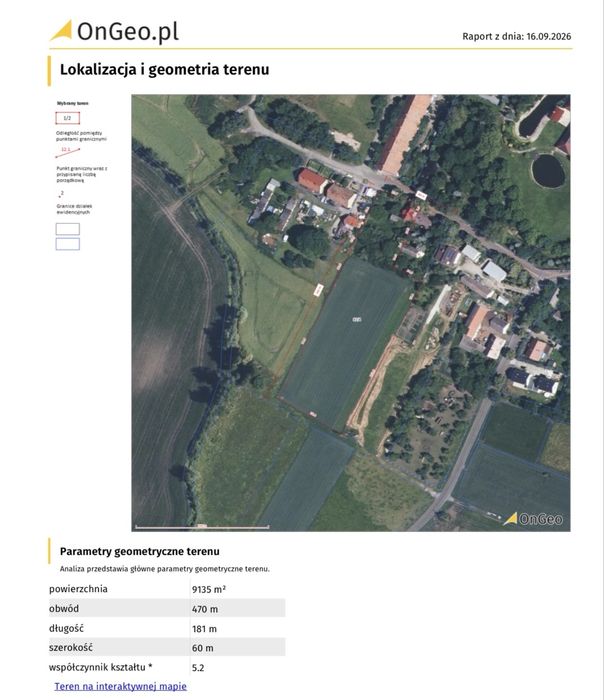The image size is (604, 700).
Task: Click the OnGeo.pl logo in the header
Action: [114, 31]
